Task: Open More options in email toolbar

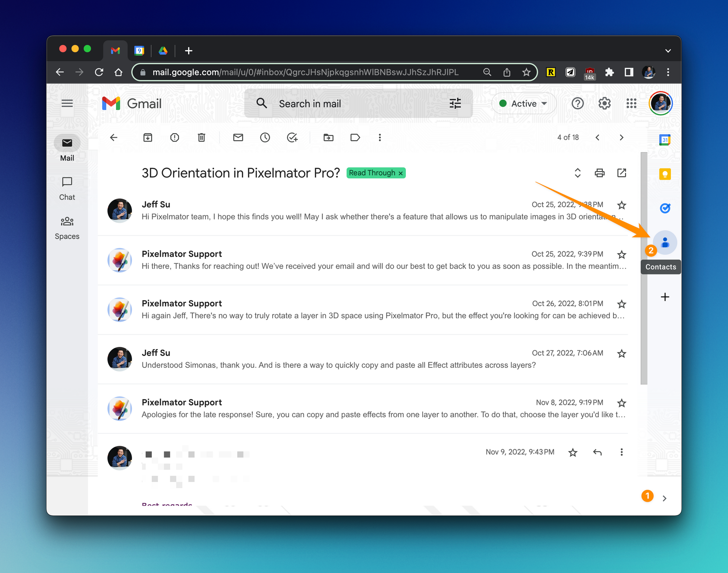Action: pos(380,137)
